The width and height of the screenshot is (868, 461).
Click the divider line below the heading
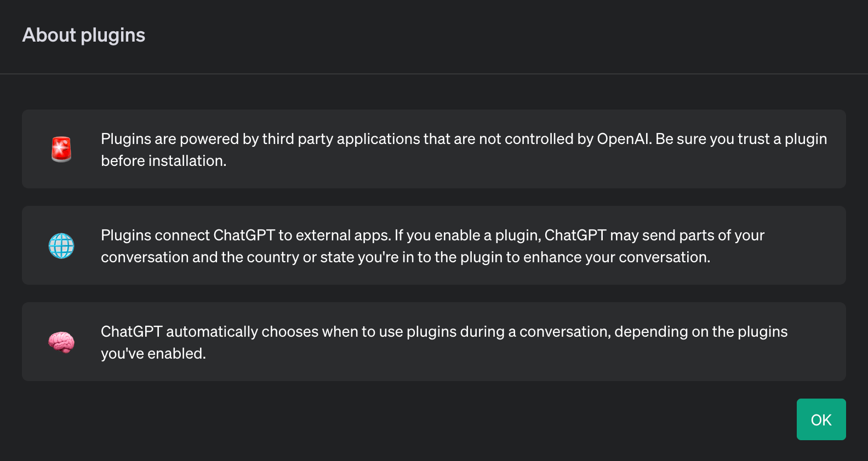click(434, 74)
